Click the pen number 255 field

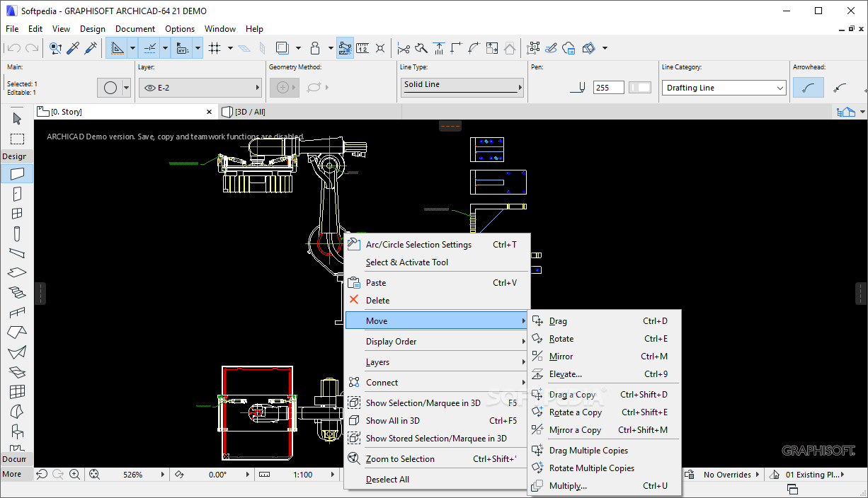click(609, 88)
